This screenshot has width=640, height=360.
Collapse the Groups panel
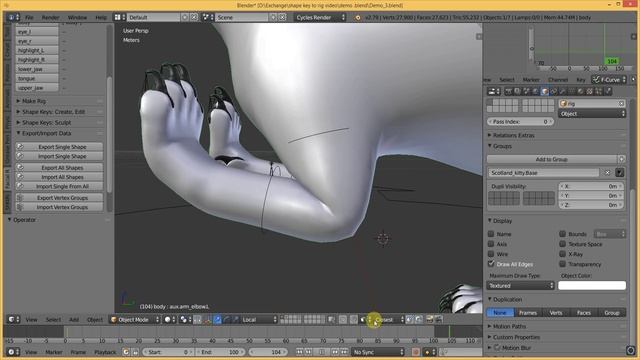click(502, 146)
